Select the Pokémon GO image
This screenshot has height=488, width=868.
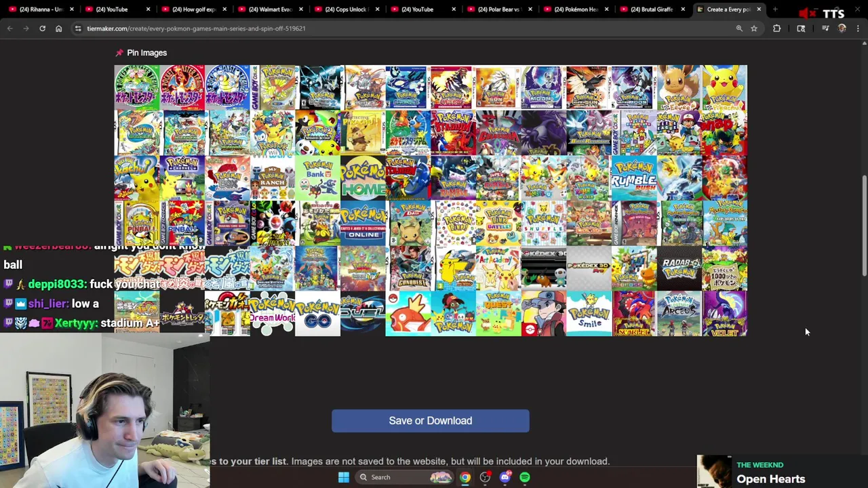(x=317, y=314)
